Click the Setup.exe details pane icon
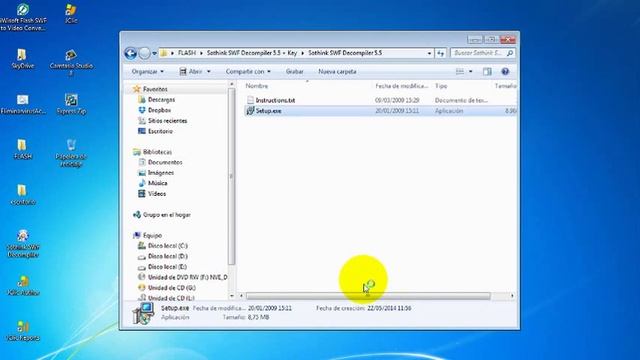Screen dimensions: 640x360 [x=143, y=313]
